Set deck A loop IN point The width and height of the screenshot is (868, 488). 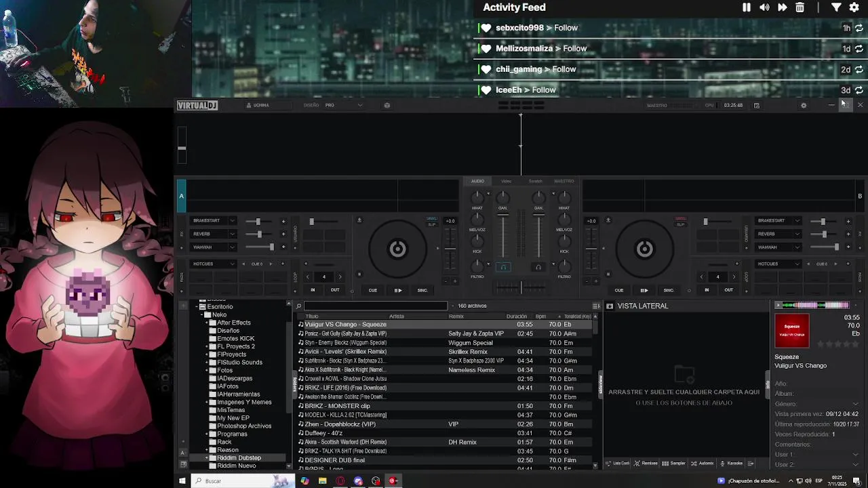313,290
